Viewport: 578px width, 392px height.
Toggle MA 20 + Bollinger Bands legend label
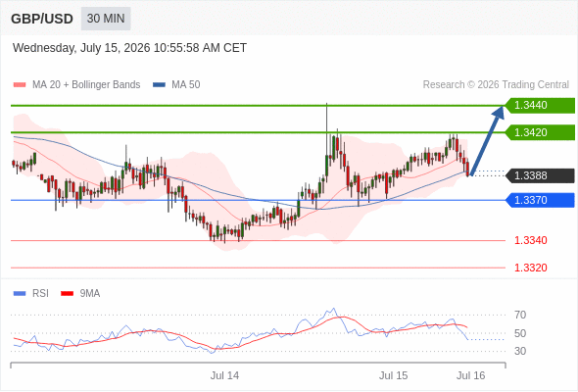point(86,85)
